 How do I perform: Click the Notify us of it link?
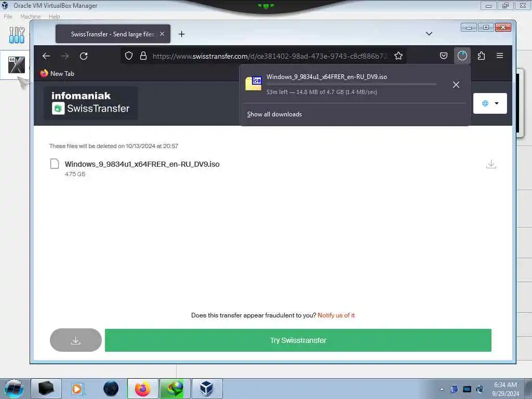click(336, 315)
